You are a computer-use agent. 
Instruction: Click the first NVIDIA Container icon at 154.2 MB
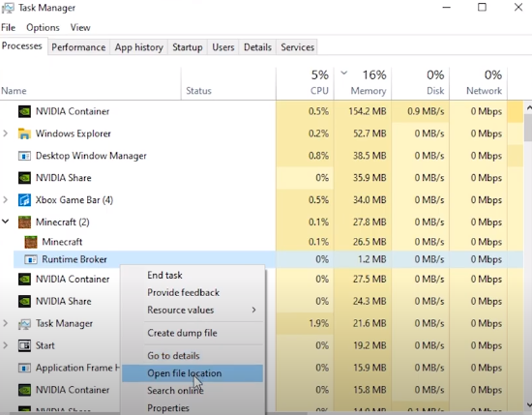[24, 111]
